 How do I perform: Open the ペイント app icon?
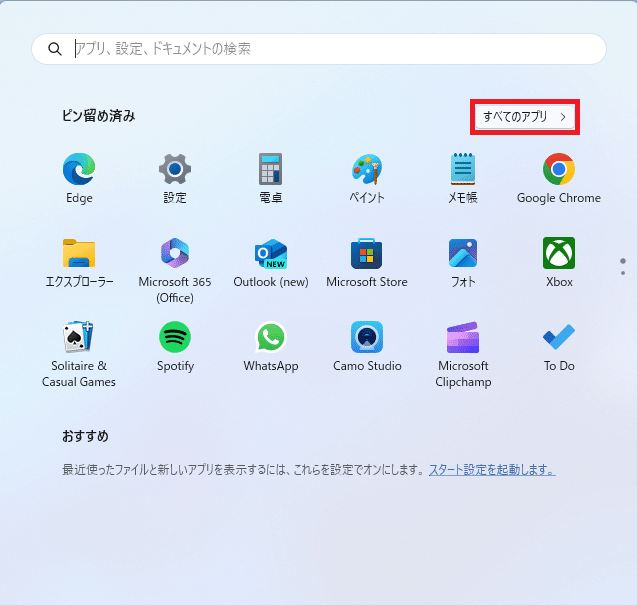(x=366, y=169)
